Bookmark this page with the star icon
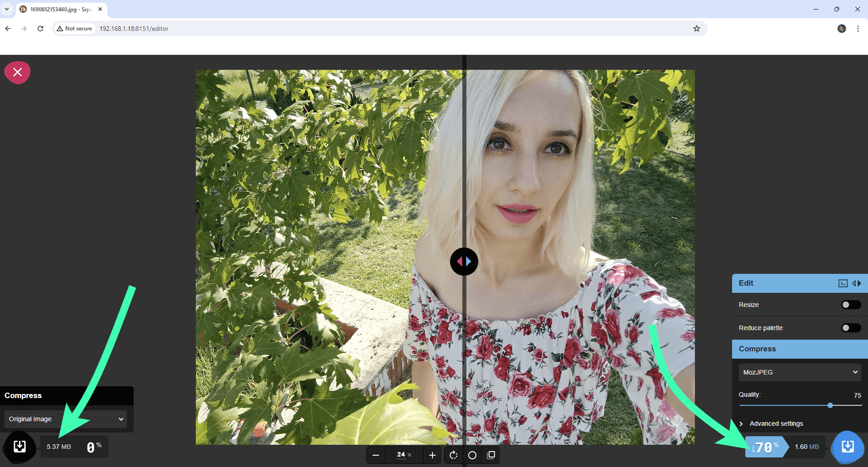Screen dimensions: 868x467 coord(696,29)
